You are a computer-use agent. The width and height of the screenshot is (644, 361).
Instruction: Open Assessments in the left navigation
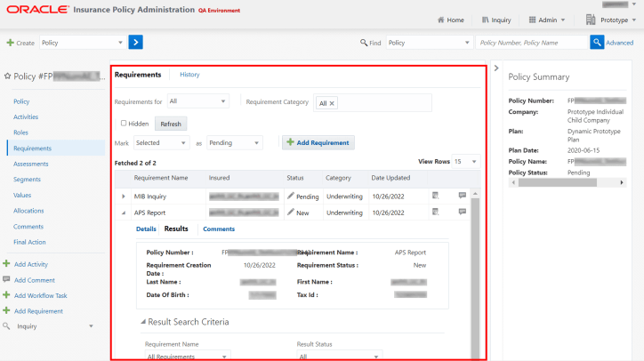coord(31,164)
